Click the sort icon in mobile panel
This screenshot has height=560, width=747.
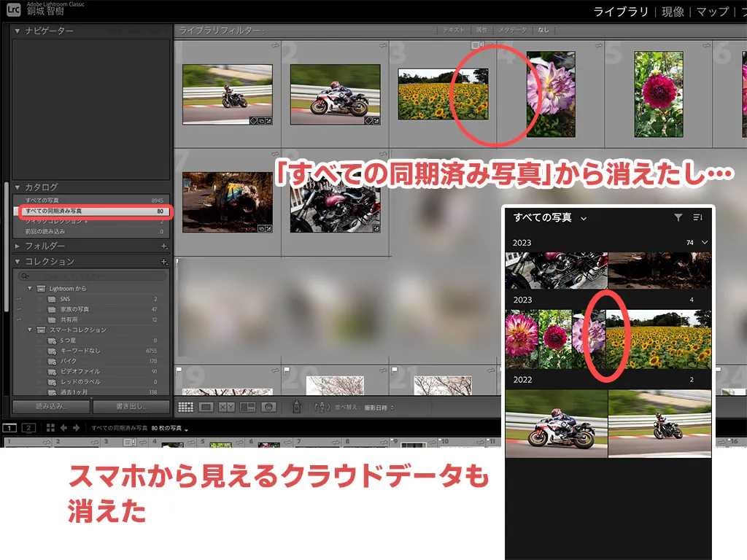tap(697, 217)
